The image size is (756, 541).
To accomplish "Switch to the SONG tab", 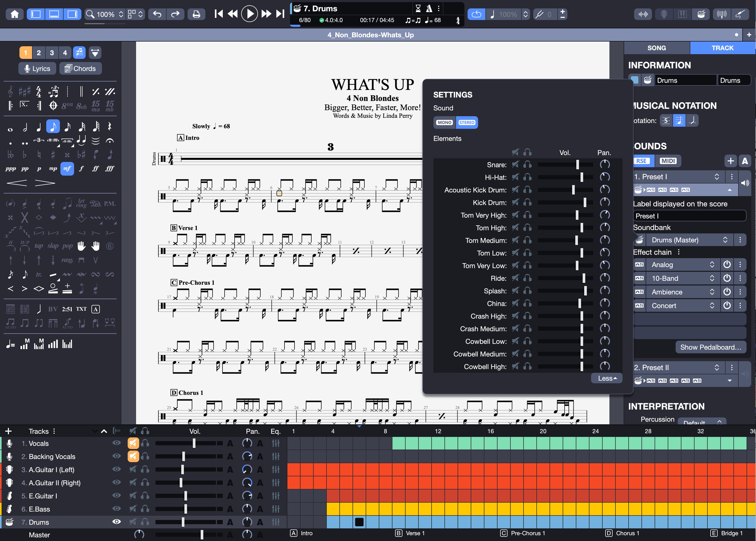I will (656, 48).
